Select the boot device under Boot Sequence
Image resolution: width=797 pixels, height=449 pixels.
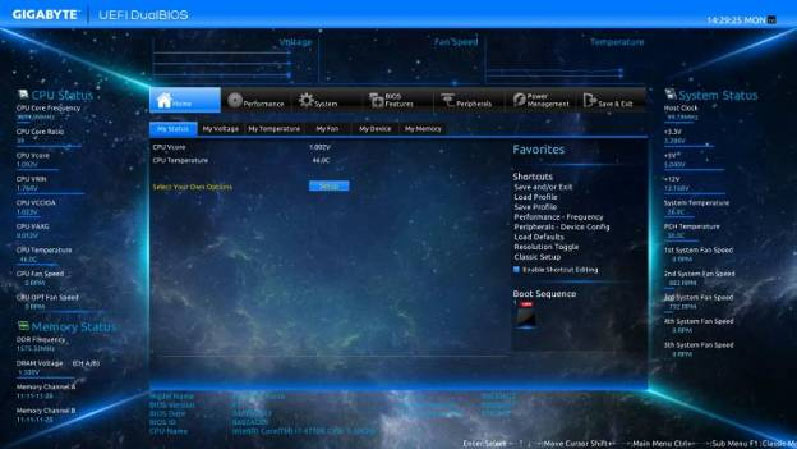[x=526, y=314]
